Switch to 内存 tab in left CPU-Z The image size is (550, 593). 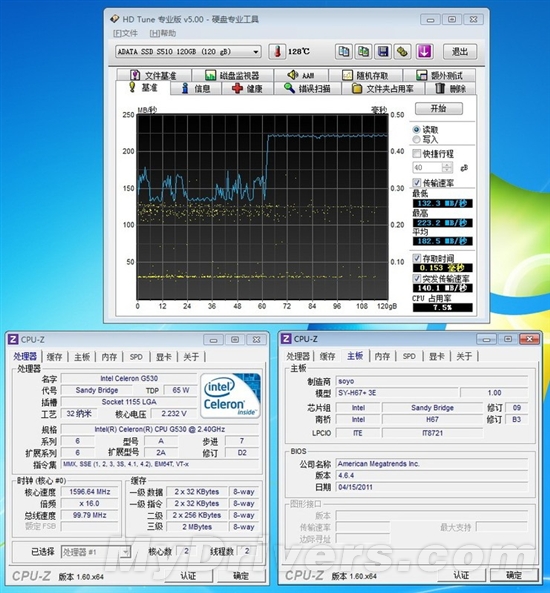click(109, 356)
